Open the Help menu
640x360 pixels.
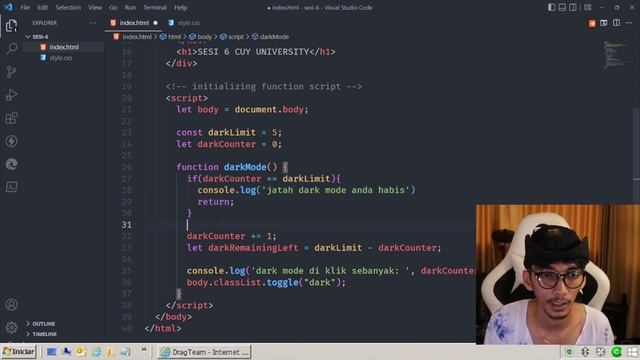click(x=180, y=7)
